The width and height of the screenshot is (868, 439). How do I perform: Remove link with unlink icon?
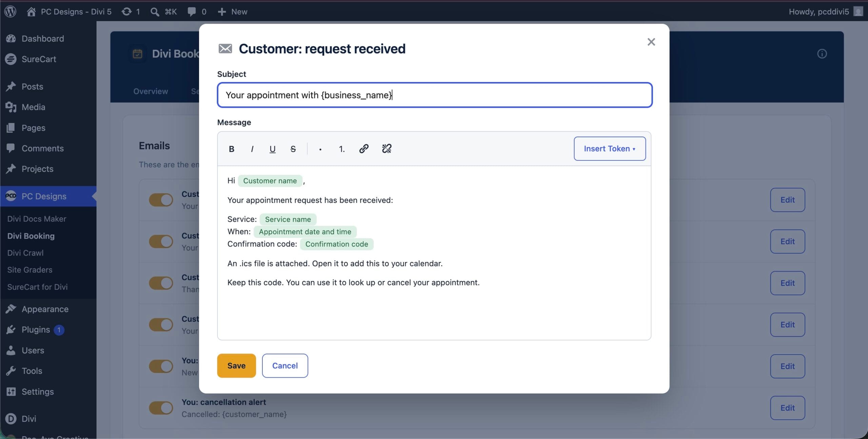(387, 148)
